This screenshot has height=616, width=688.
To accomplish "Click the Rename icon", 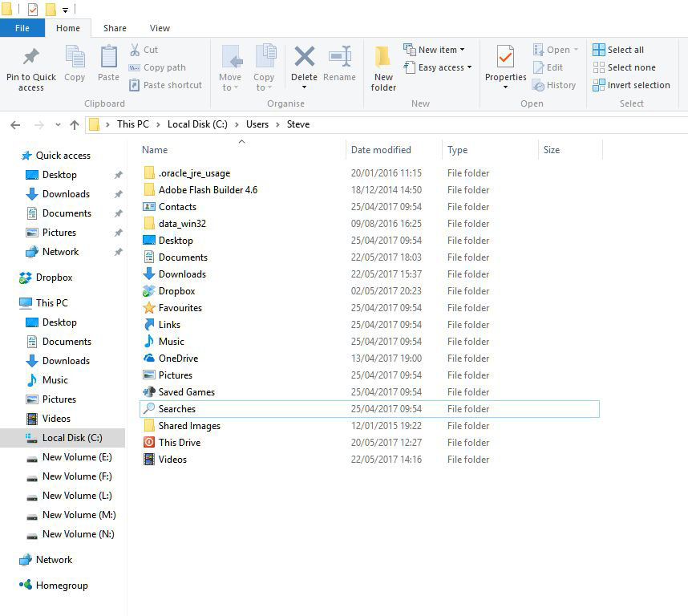I will (x=340, y=57).
